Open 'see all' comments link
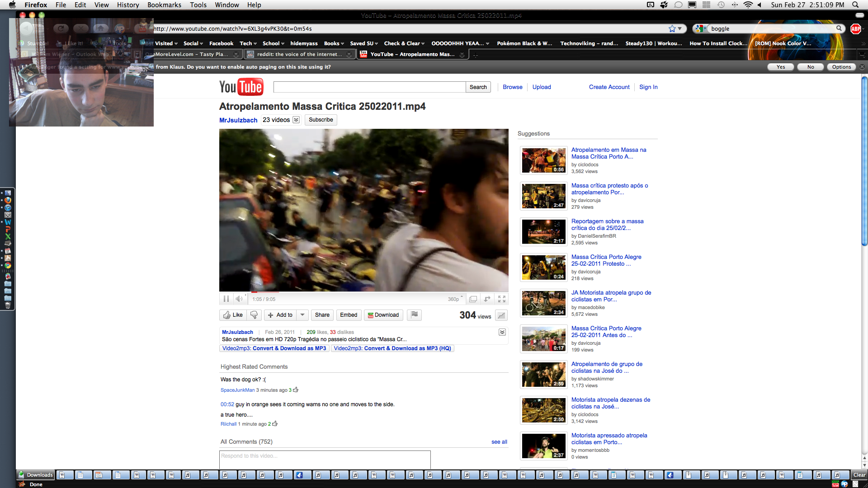The image size is (868, 488). (499, 442)
